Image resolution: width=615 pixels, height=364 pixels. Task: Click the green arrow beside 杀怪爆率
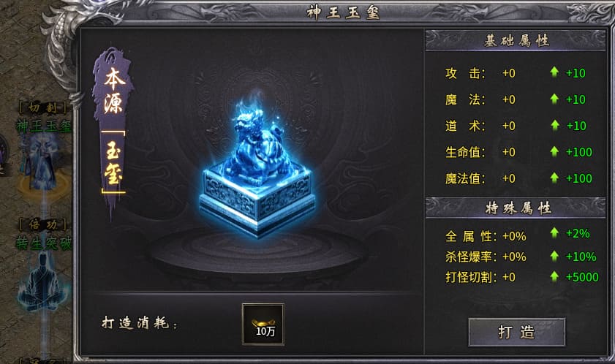(x=554, y=256)
